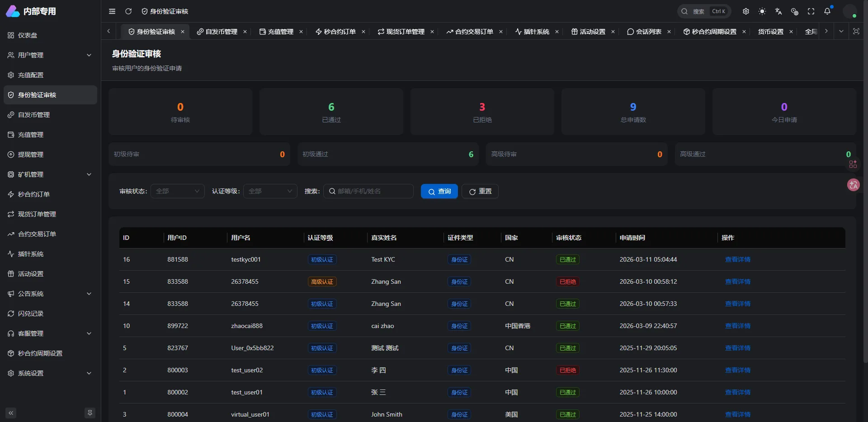Viewport: 868px width, 422px height.
Task: Expand the 矿机管理 sidebar group
Action: [x=50, y=174]
